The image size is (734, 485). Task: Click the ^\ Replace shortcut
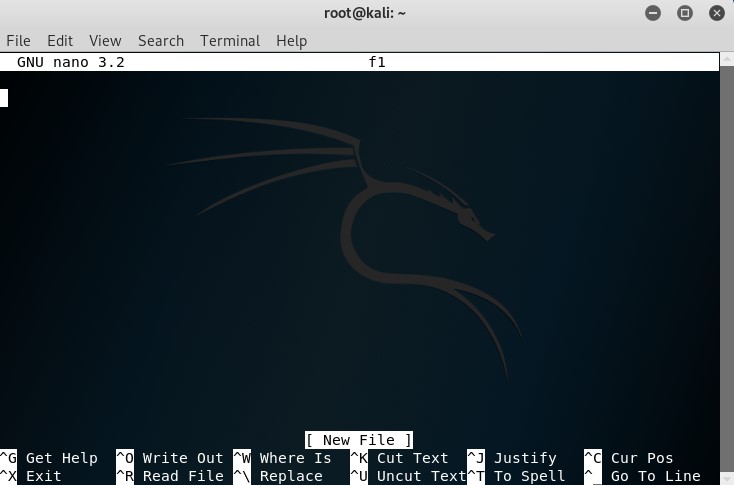tap(278, 476)
